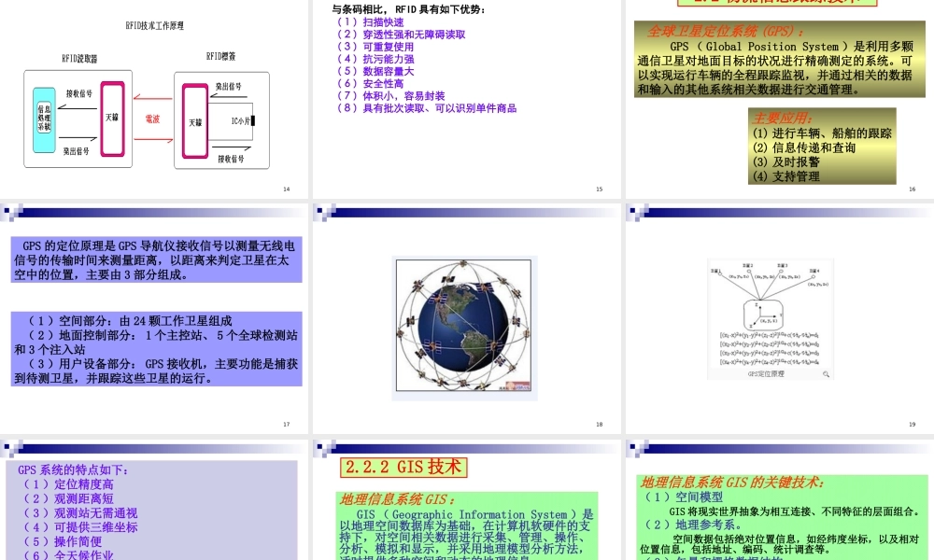Click the line (3)可重复使用
Image resolution: width=934 pixels, height=560 pixels.
click(375, 47)
